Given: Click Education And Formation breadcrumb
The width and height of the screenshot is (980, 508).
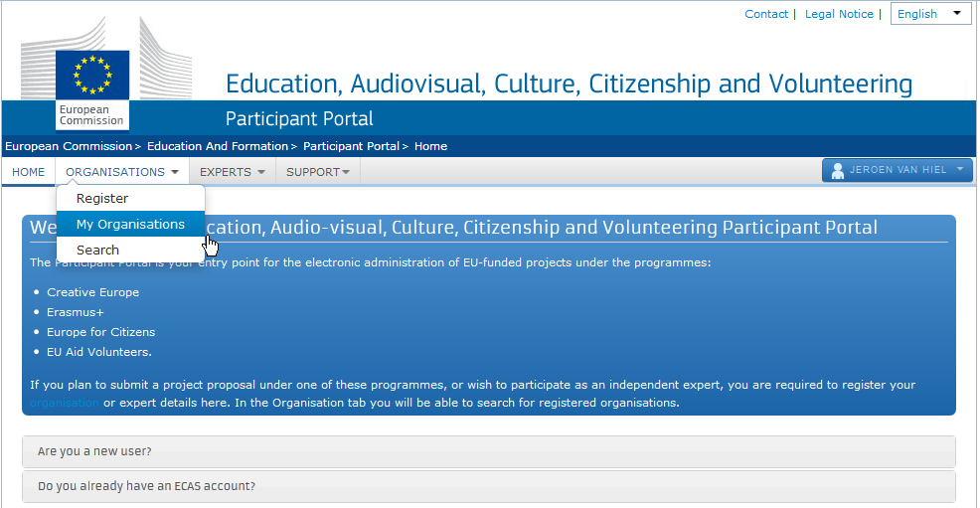Looking at the screenshot, I should coord(218,146).
